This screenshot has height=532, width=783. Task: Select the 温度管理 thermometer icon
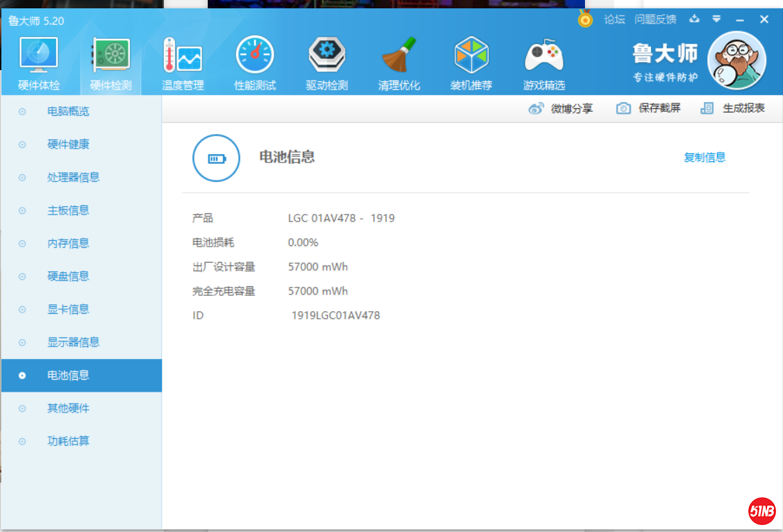click(x=183, y=57)
